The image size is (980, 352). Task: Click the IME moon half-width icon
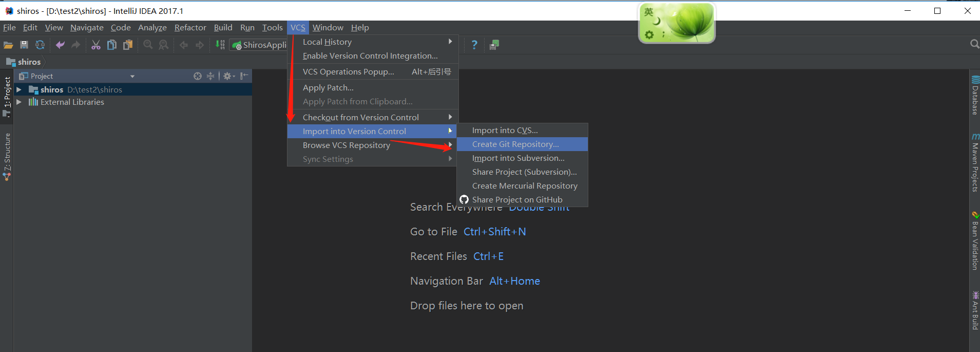pyautogui.click(x=657, y=21)
